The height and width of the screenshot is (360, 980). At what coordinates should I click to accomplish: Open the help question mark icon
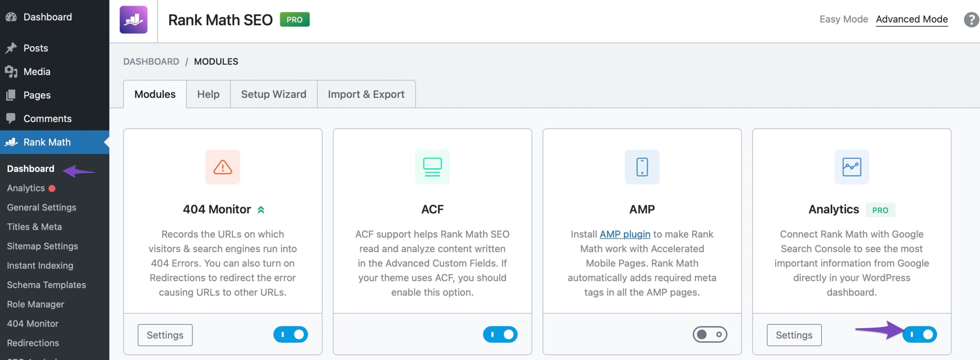[971, 20]
